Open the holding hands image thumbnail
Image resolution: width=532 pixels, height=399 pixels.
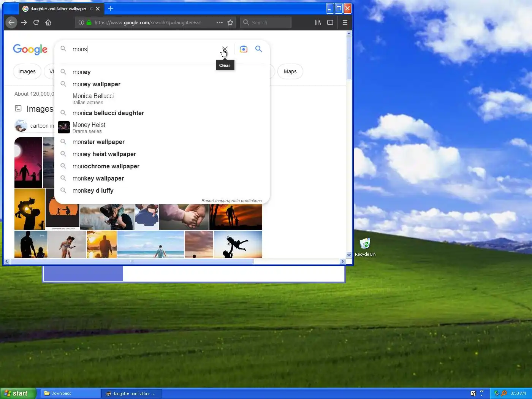tap(184, 217)
